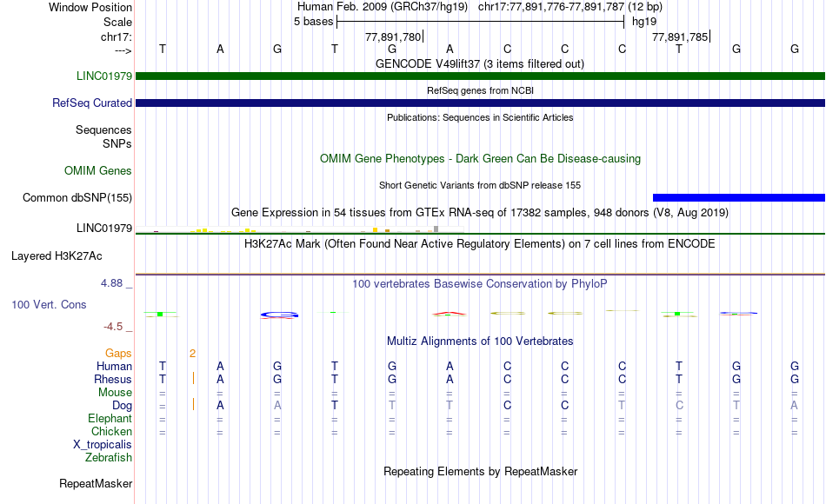
Task: Click Publications: Sequences in Scientific Articles title
Action: tap(480, 117)
